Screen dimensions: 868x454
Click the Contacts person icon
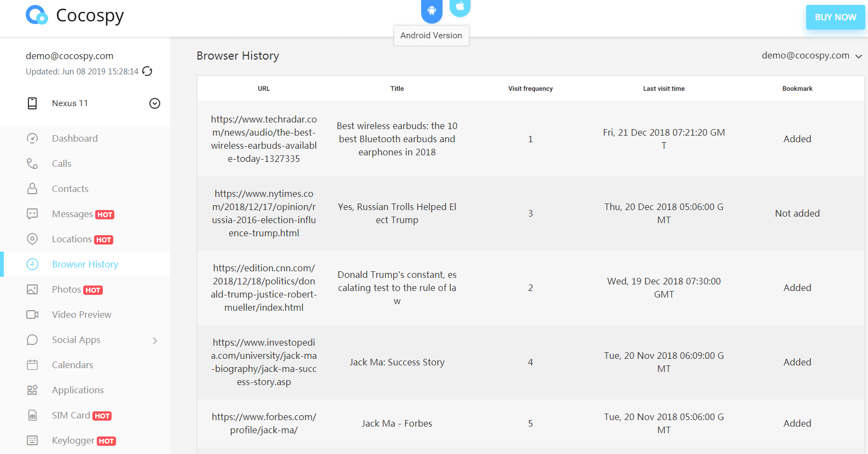[x=32, y=189]
